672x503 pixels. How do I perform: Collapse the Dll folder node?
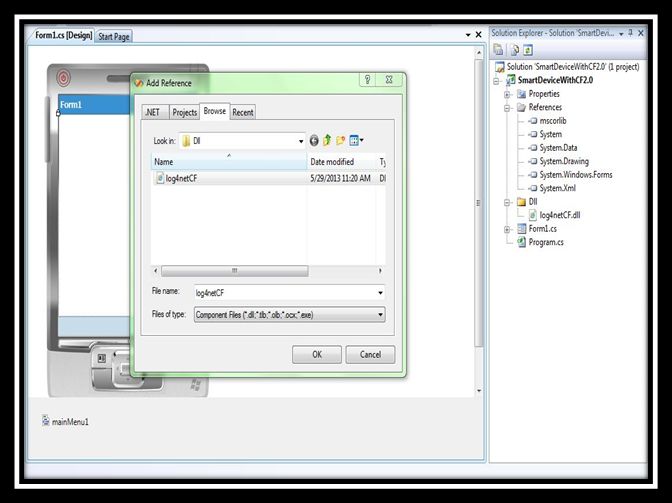[507, 202]
